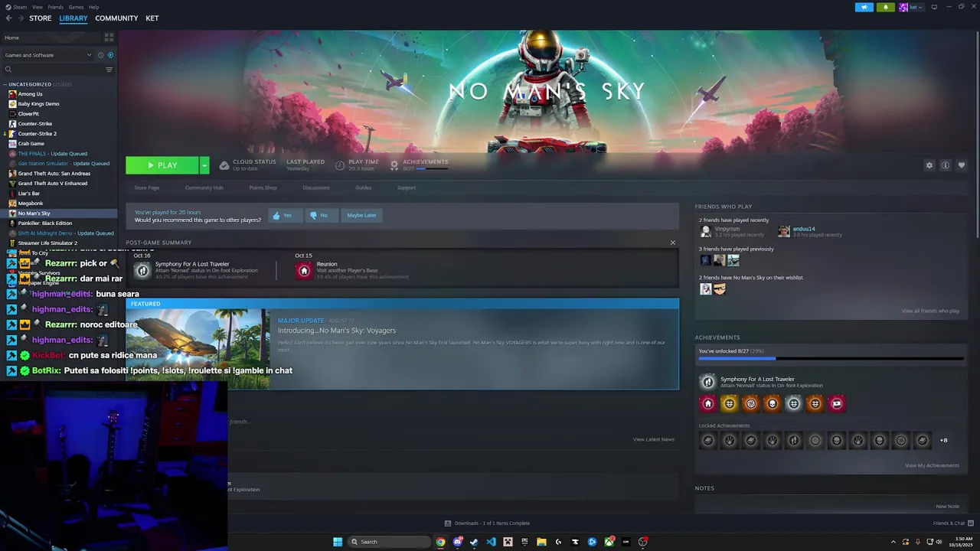Open the Friends menu
Image resolution: width=980 pixels, height=551 pixels.
coord(55,7)
